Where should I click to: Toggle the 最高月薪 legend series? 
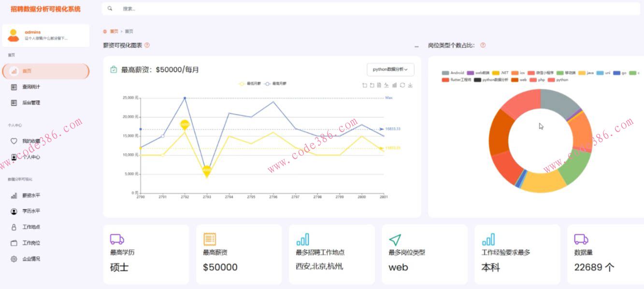[275, 83]
